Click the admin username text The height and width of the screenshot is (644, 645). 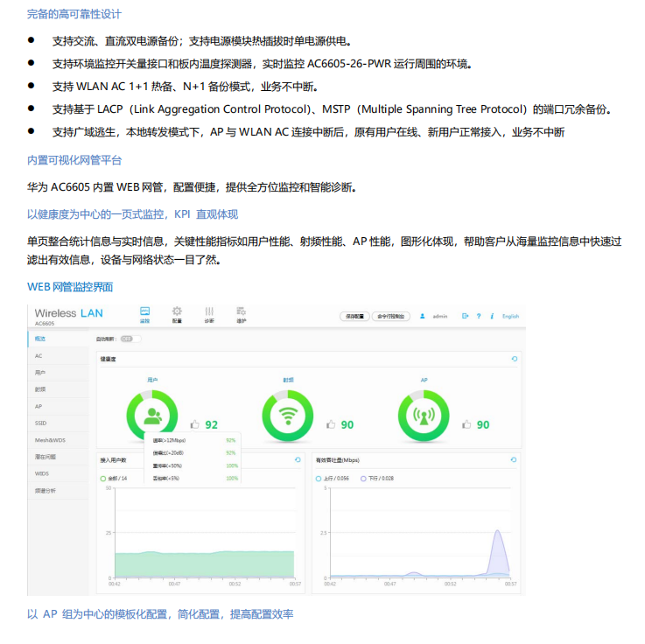click(439, 316)
